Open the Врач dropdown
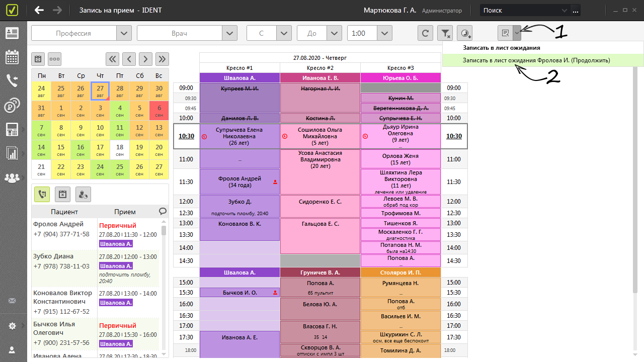 (x=229, y=33)
